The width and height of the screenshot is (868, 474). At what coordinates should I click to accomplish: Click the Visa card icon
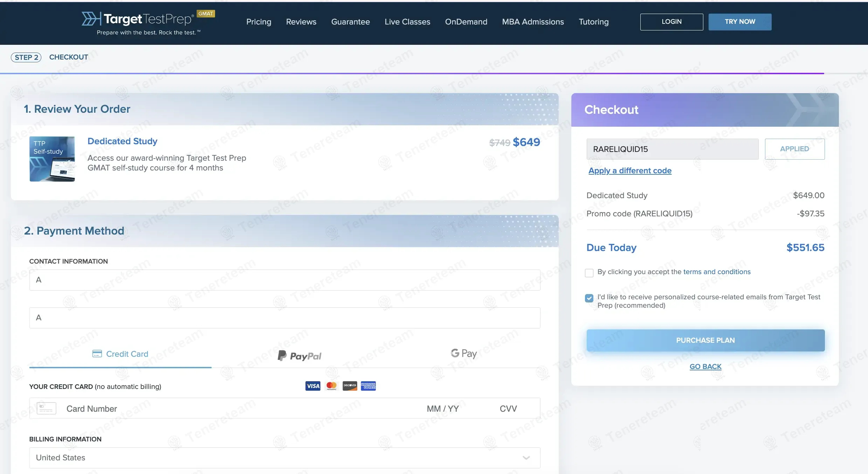[312, 386]
